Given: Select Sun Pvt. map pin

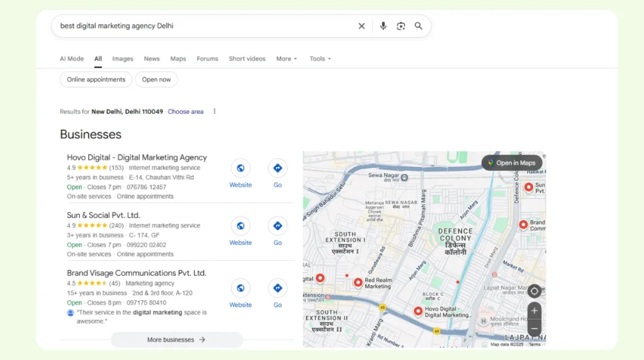Looking at the screenshot, I should 528,188.
